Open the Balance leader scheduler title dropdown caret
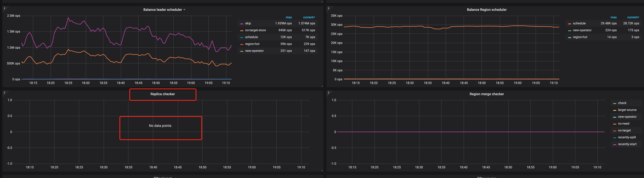Screen dimensions: 644x178 point(184,10)
